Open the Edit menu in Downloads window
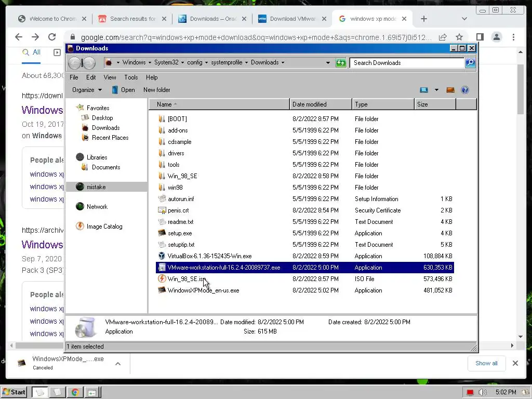 91,77
